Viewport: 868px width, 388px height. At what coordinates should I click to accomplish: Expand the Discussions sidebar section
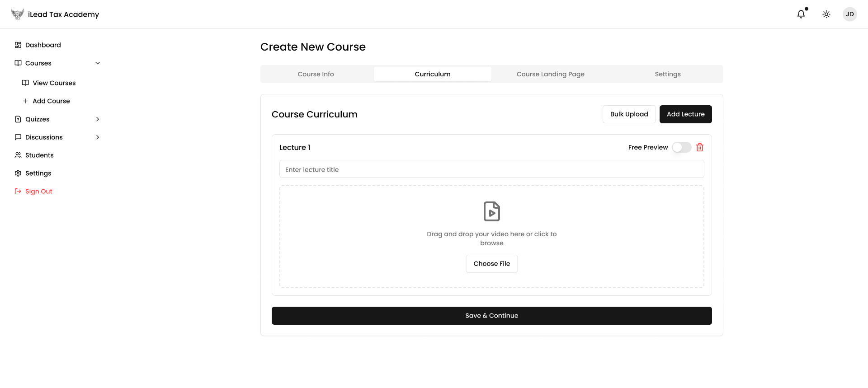(x=98, y=137)
